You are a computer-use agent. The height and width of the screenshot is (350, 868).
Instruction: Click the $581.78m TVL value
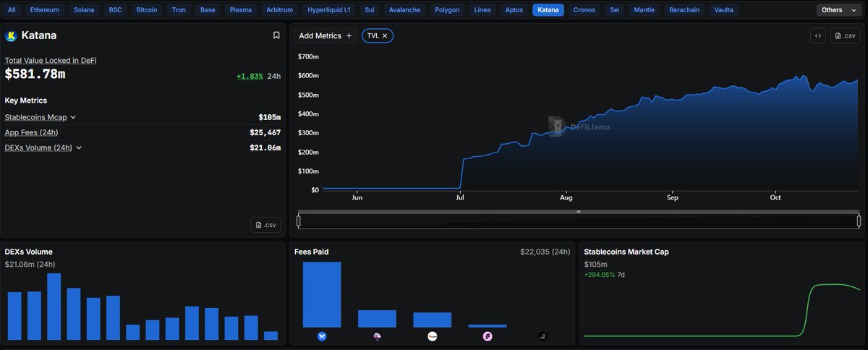[x=35, y=74]
